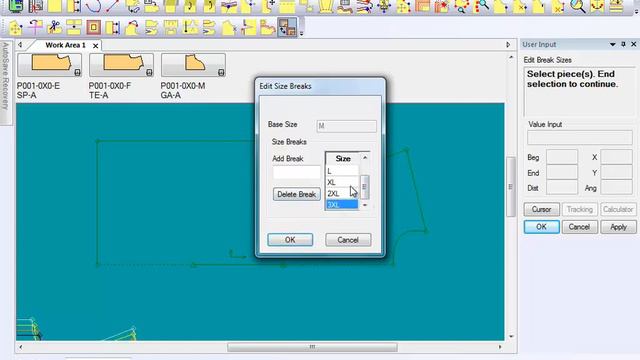This screenshot has height=360, width=640.
Task: Select size 3XL in Size Breaks list
Action: tap(342, 204)
